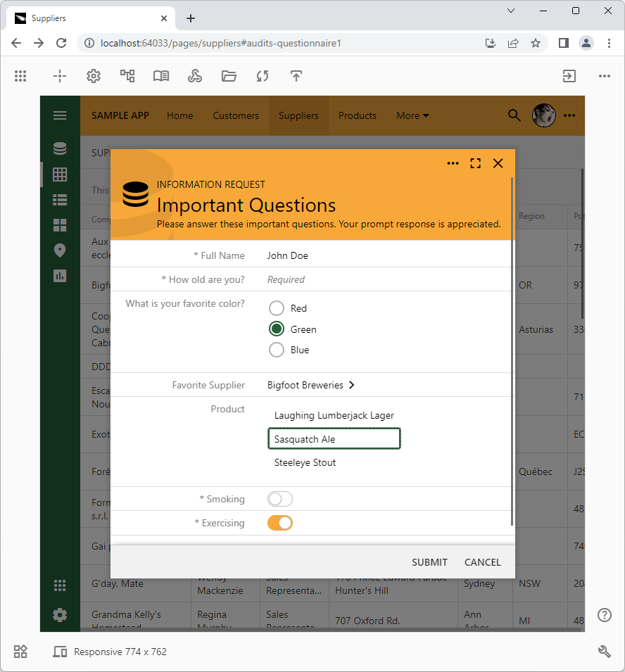
Task: Expand the Bigfoot Breweries supplier lookup
Action: point(311,385)
